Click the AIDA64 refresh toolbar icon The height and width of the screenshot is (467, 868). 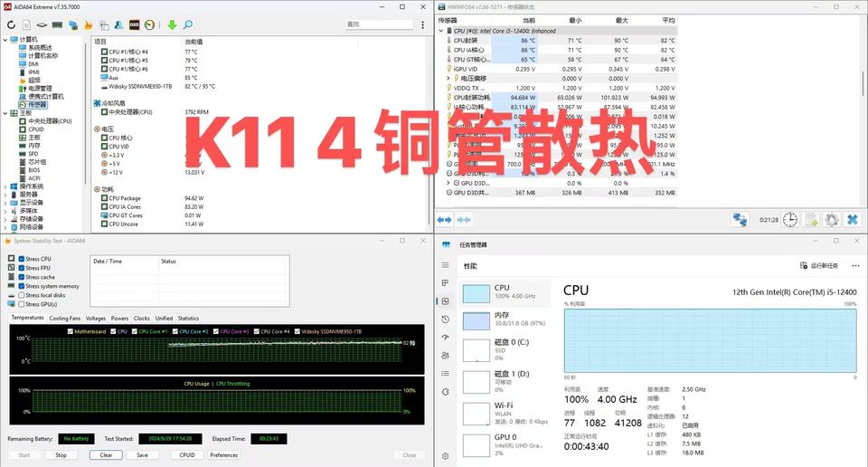pos(11,25)
